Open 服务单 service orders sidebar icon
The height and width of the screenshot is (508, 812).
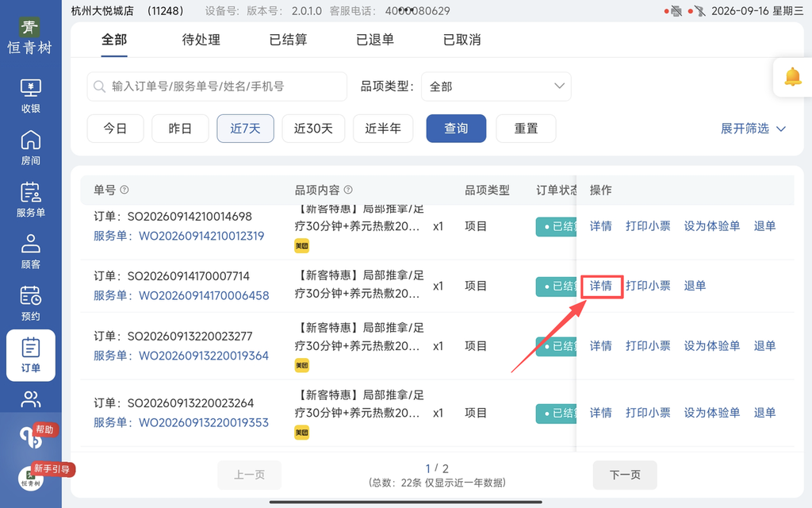tap(31, 199)
